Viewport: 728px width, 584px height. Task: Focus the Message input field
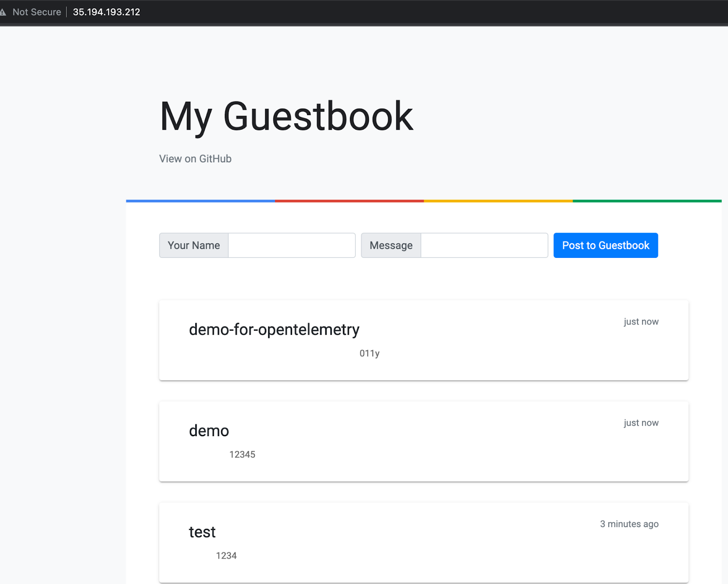click(x=484, y=246)
